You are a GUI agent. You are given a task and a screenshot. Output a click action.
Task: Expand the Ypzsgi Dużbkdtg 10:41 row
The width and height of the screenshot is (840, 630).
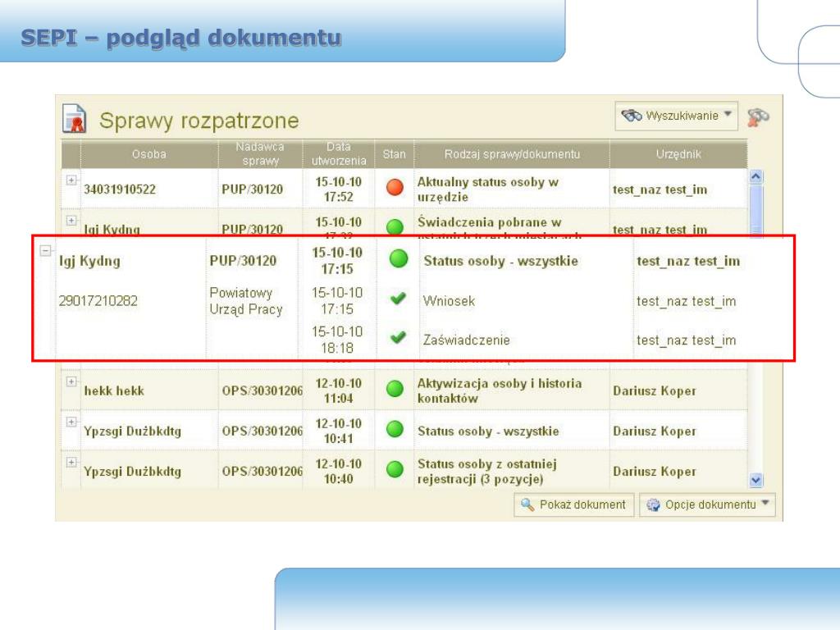point(71,422)
